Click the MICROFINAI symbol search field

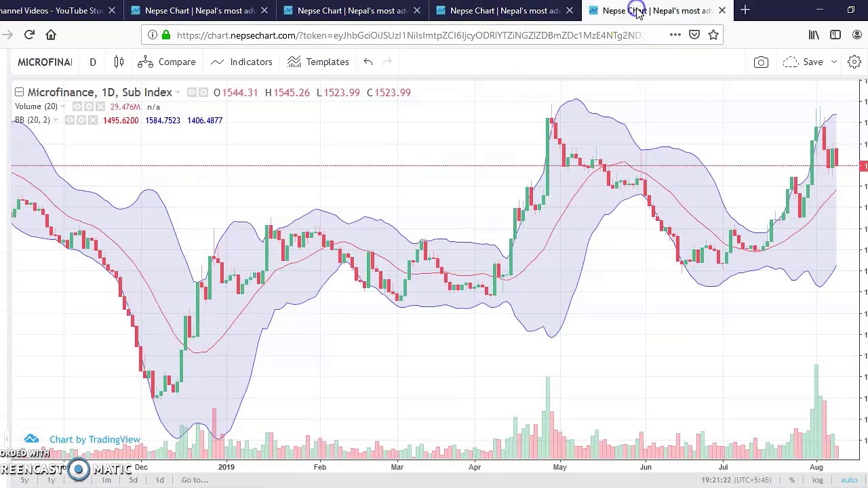tap(45, 62)
